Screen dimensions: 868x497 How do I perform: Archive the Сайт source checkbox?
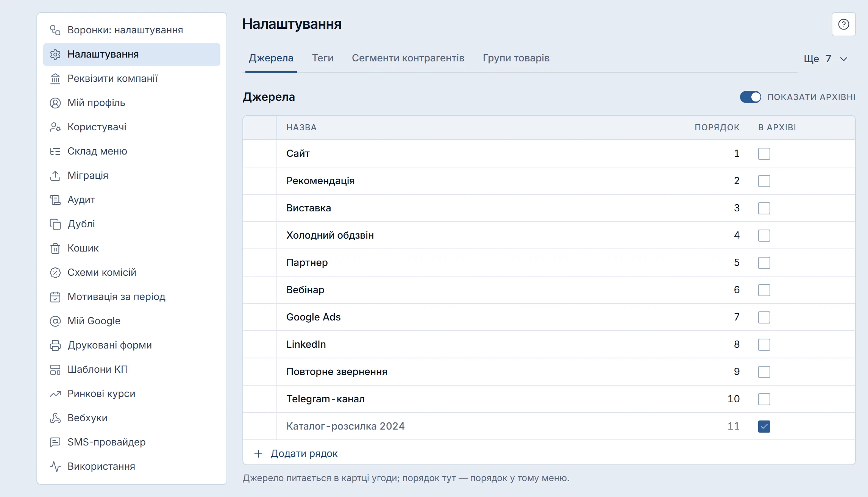pos(764,153)
